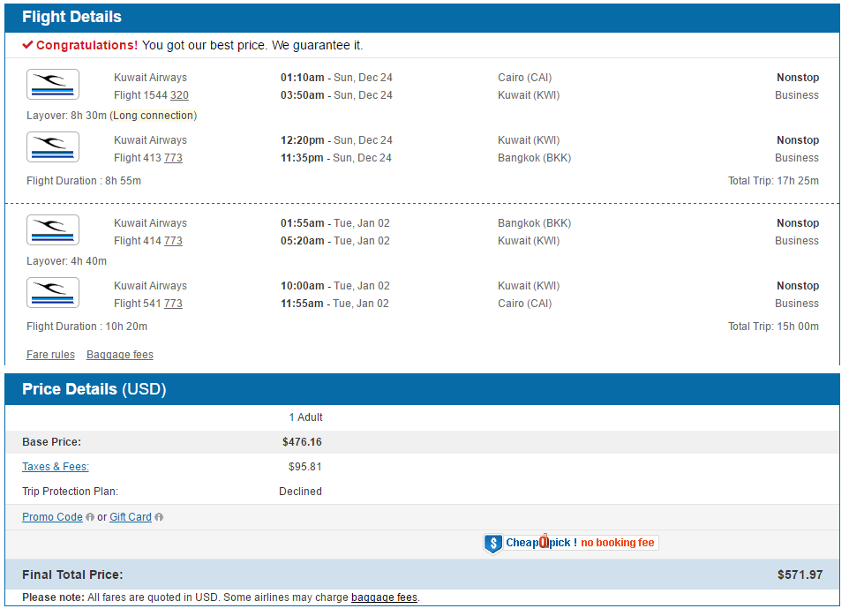Click the red Congratulations checkmark icon
Screen dimensions: 849x616
click(x=27, y=45)
